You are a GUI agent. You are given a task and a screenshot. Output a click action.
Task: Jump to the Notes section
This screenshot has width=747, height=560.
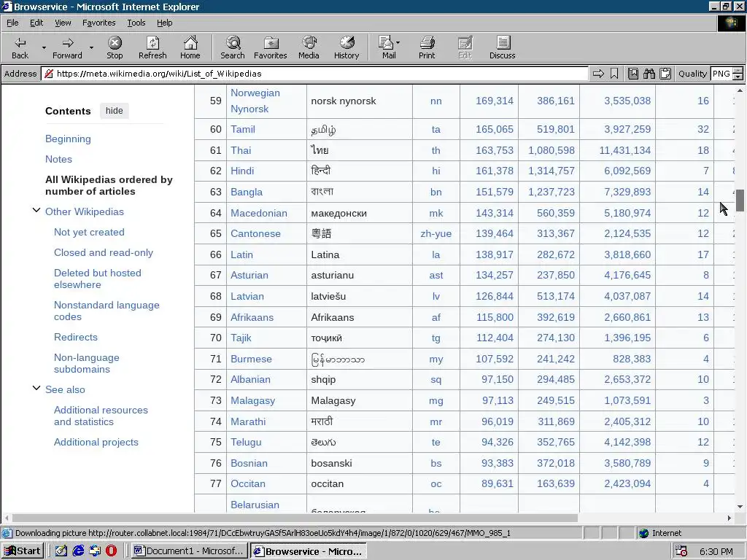click(x=58, y=159)
